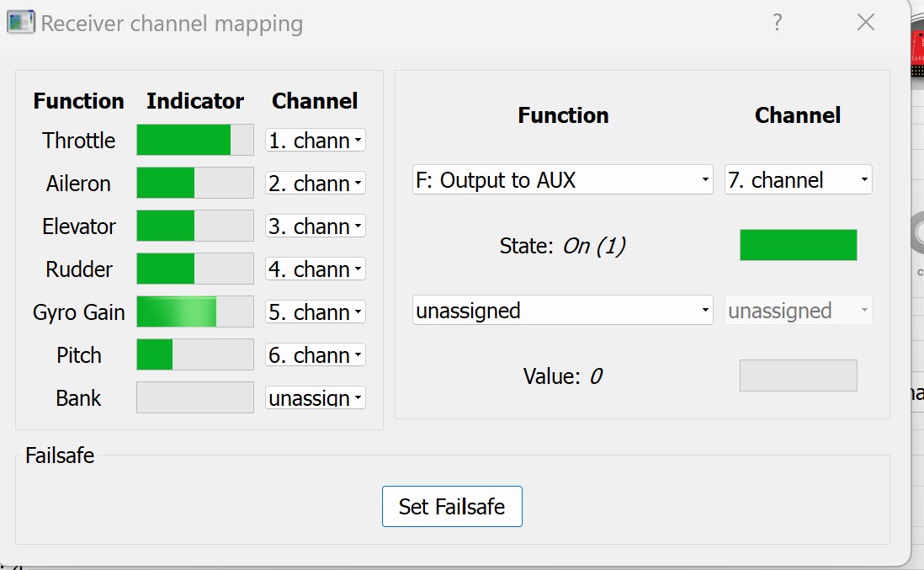This screenshot has height=570, width=924.
Task: Open the Aileron channel dropdown
Action: [316, 184]
